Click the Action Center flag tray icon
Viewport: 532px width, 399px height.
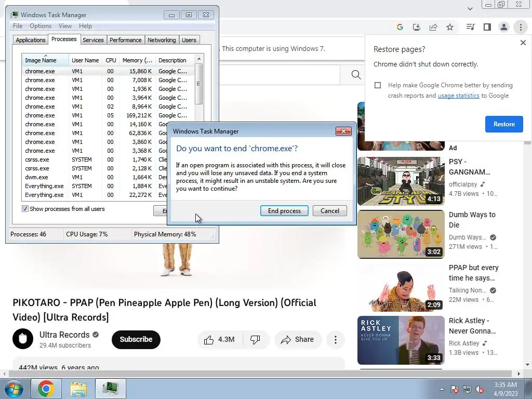point(455,389)
